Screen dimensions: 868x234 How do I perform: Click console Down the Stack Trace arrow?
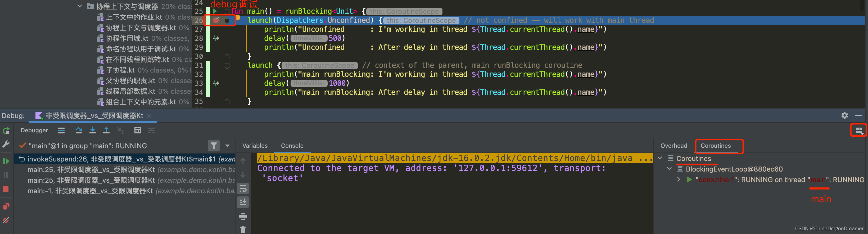(x=243, y=175)
